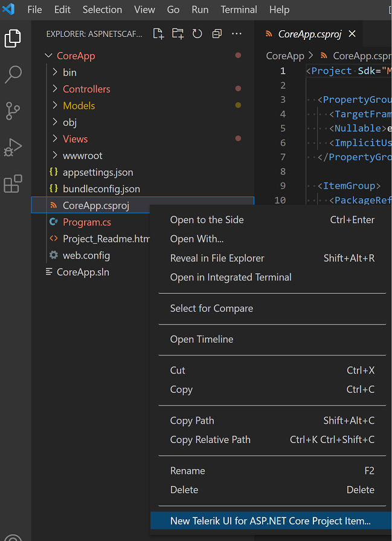Select New Telerik UI for ASP.NET Core Project Item
Viewport: 392px width, 541px height.
click(x=271, y=520)
